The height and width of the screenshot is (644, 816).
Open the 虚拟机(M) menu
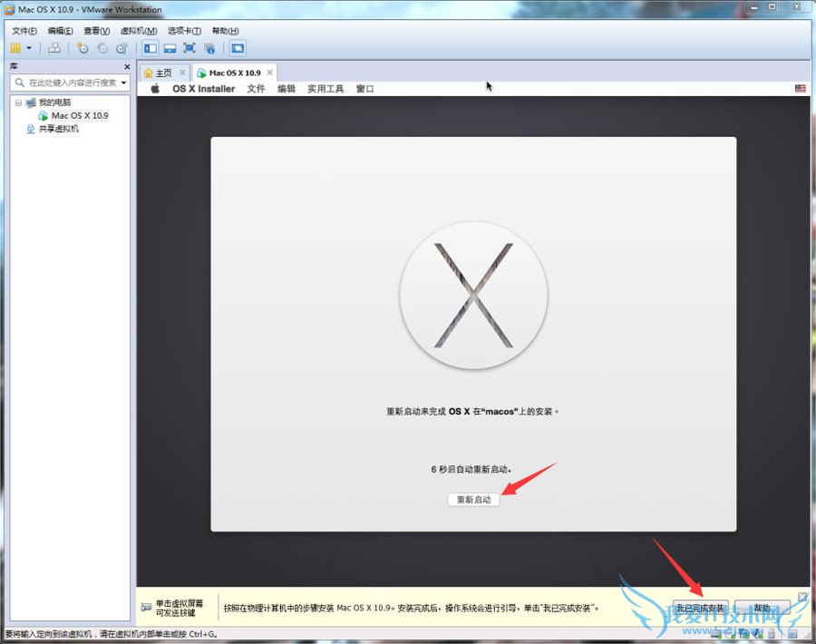(x=139, y=31)
